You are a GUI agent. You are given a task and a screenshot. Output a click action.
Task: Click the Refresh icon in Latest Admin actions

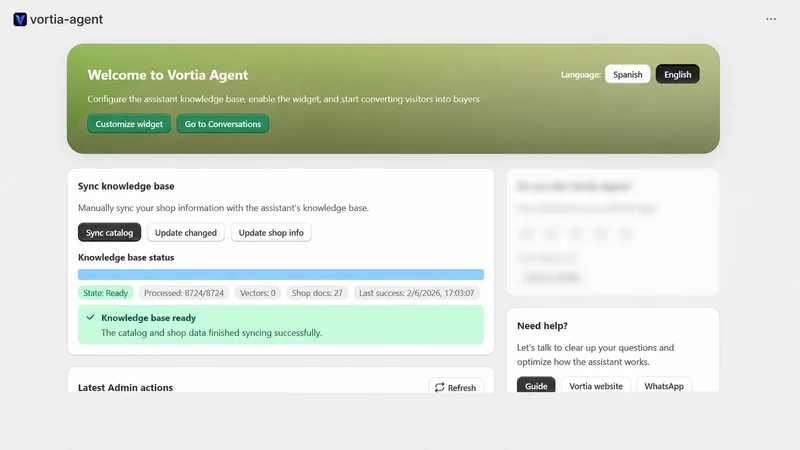coord(439,388)
